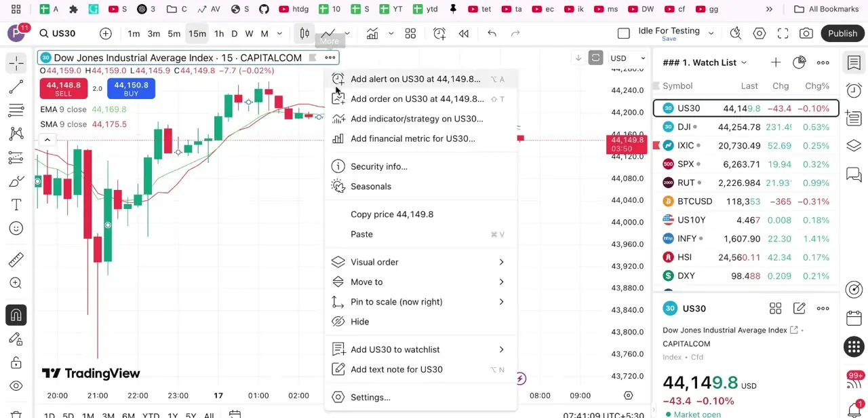Select the brush drawing tool
This screenshot has width=868, height=418.
(x=16, y=182)
